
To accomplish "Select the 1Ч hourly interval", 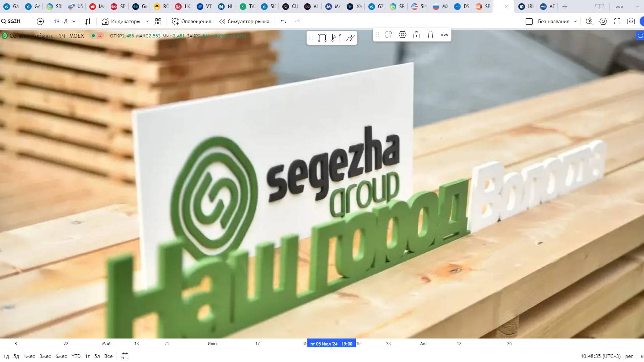I will (57, 21).
